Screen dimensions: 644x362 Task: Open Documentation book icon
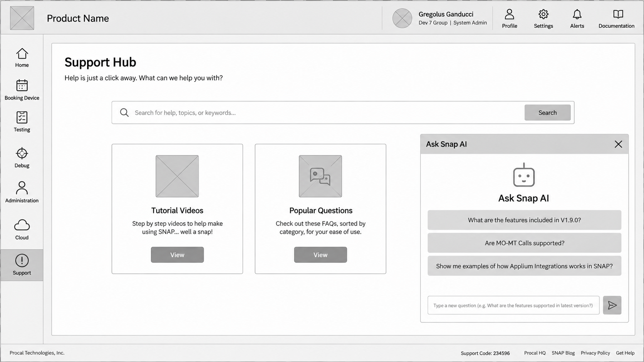coord(616,18)
